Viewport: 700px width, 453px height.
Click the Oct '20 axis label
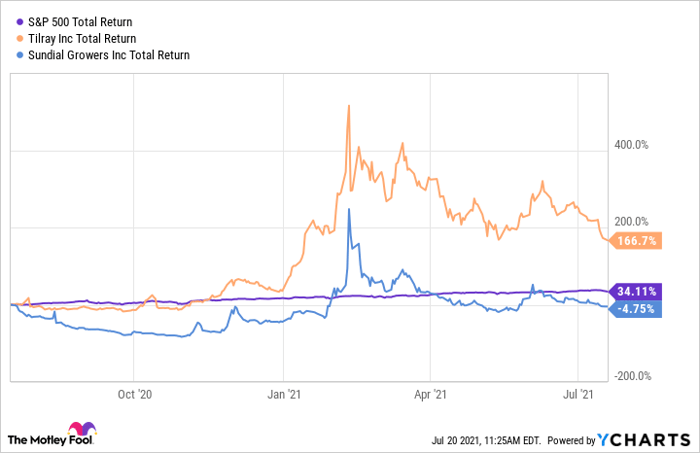(133, 396)
